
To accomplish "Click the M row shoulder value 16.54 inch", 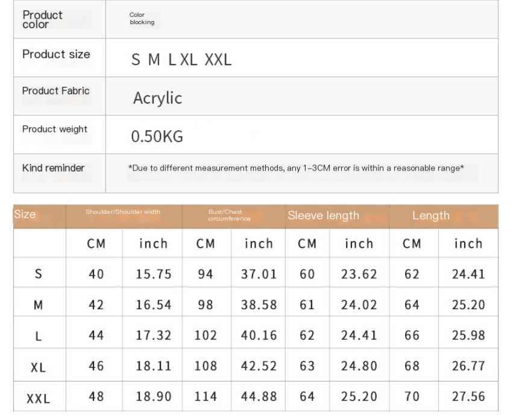I will [153, 305].
